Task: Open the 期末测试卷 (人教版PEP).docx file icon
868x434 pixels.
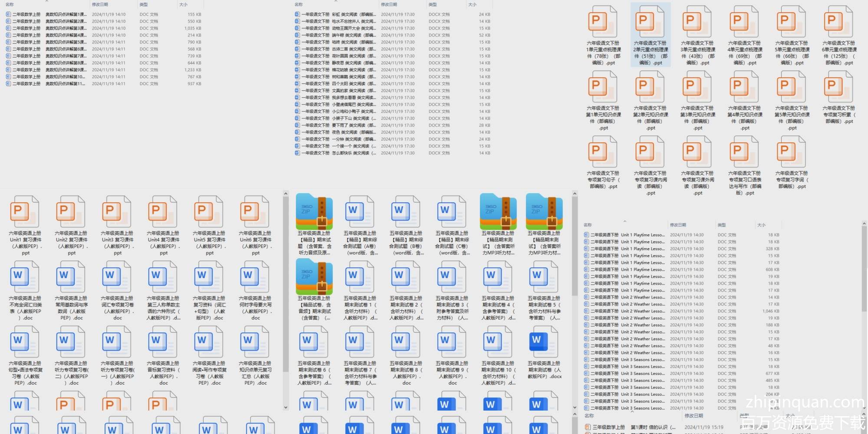Action: 544,342
